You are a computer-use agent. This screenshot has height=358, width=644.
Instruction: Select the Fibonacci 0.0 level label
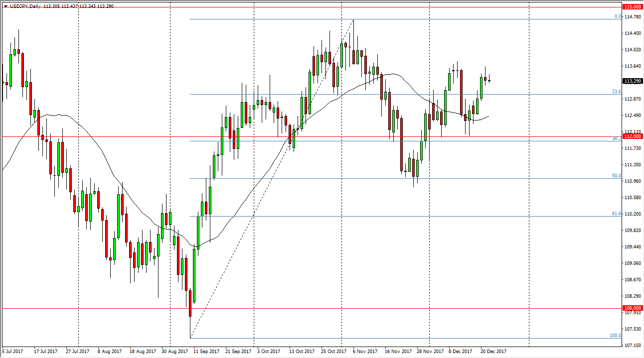click(618, 16)
